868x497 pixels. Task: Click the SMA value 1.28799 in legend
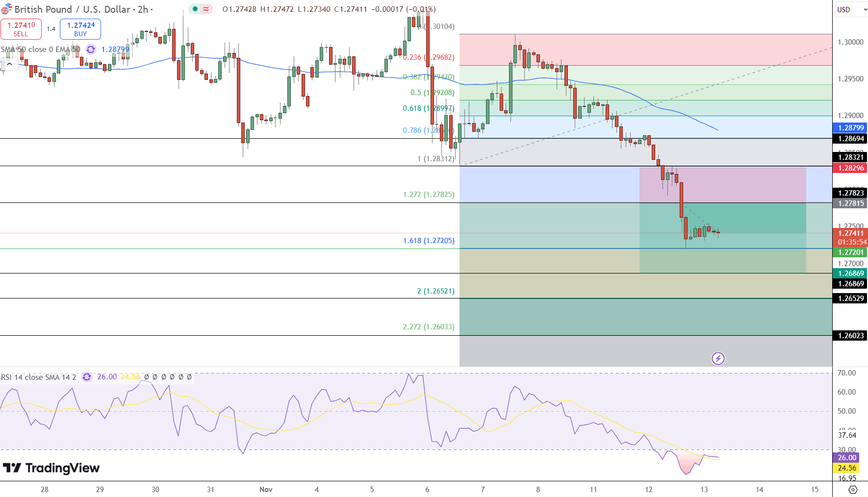point(115,49)
